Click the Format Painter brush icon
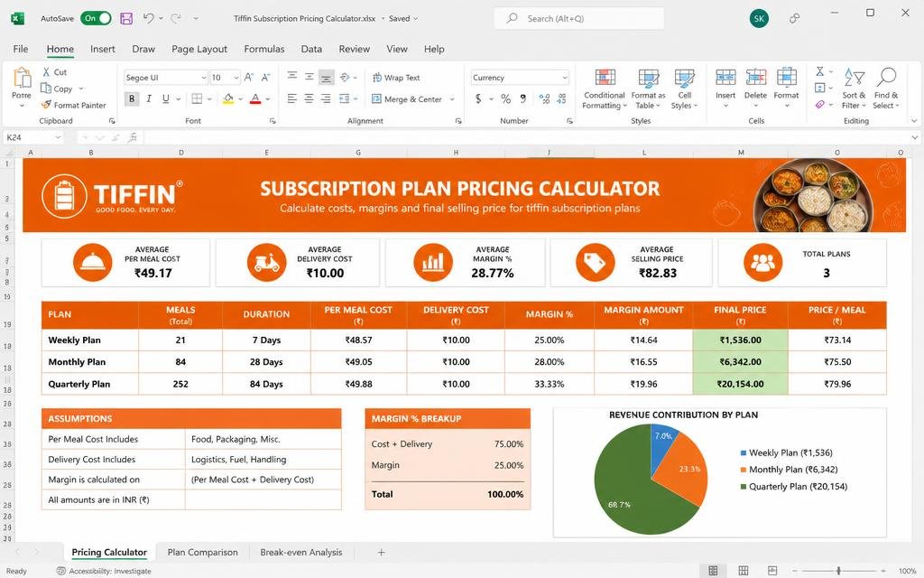The height and width of the screenshot is (578, 924). point(46,105)
